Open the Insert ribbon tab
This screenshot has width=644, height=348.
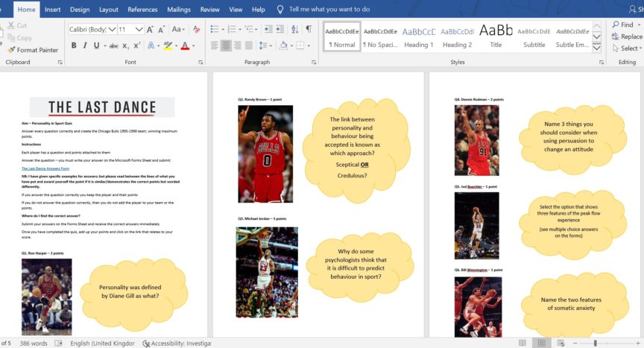coord(53,10)
